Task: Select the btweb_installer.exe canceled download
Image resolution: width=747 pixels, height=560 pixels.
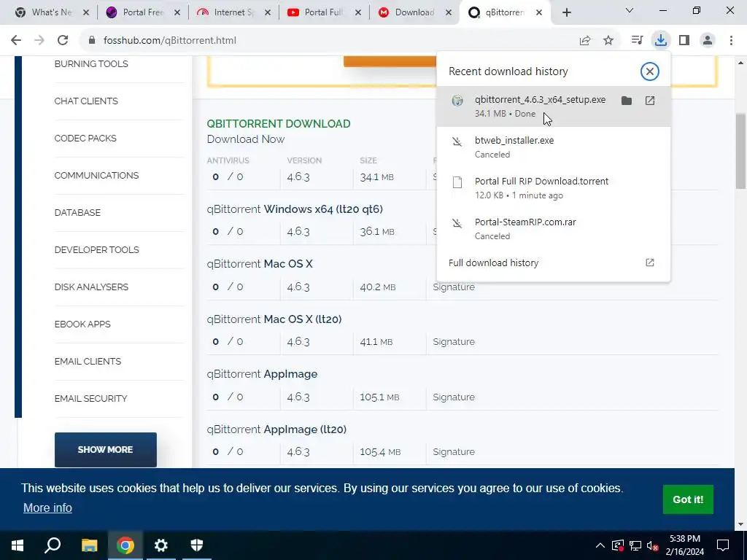Action: tap(553, 147)
